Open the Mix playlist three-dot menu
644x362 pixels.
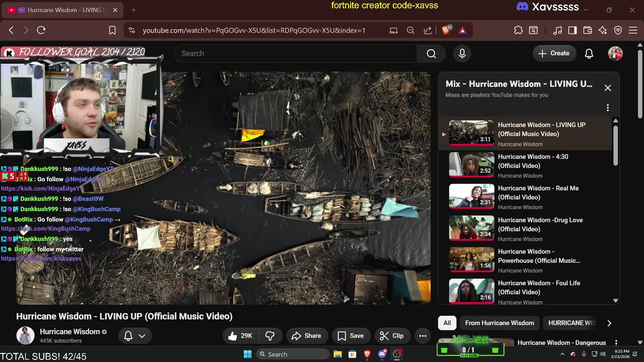tap(608, 108)
